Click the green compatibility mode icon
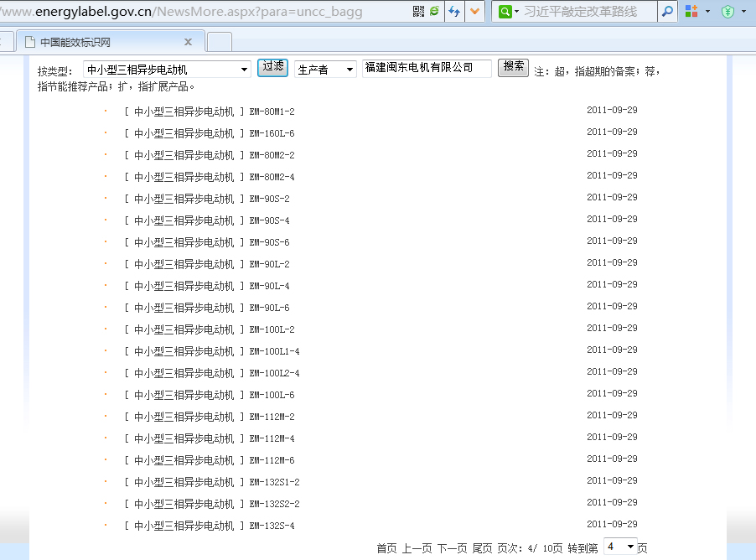 click(434, 11)
